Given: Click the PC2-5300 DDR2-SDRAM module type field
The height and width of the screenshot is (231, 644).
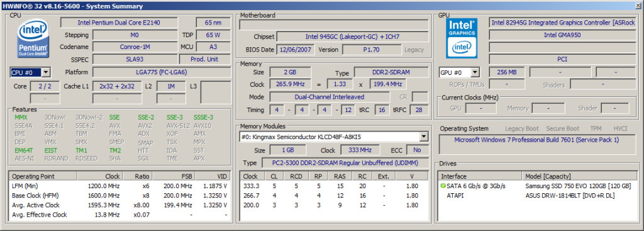Looking at the screenshot, I should coord(345,163).
